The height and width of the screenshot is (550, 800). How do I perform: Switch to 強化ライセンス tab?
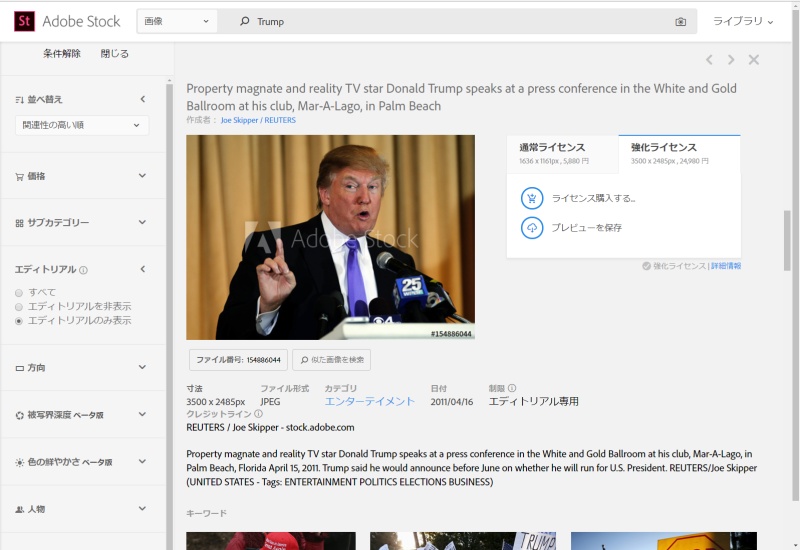tap(679, 154)
